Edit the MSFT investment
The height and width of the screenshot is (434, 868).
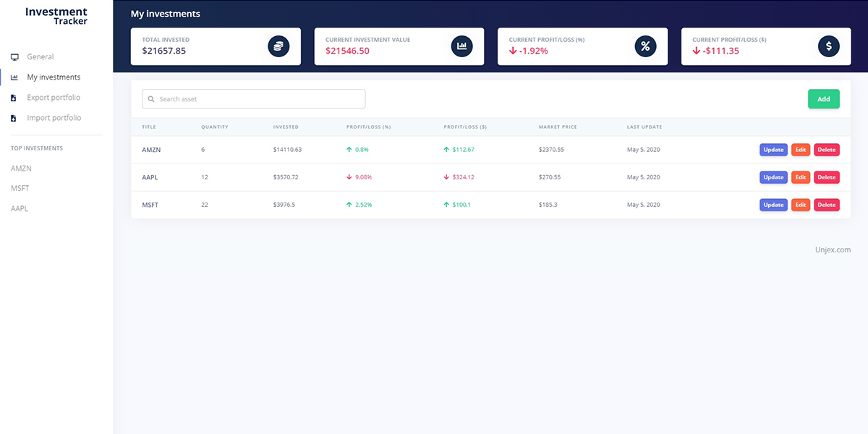801,205
